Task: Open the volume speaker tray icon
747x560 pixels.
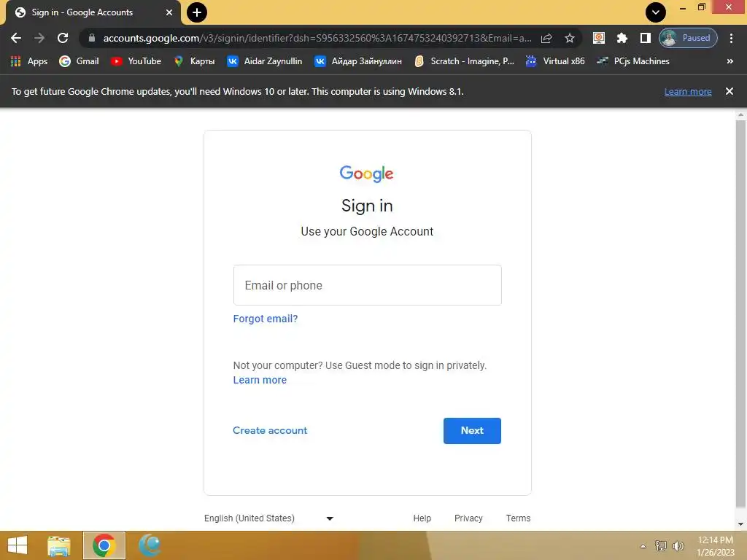Action: point(678,545)
